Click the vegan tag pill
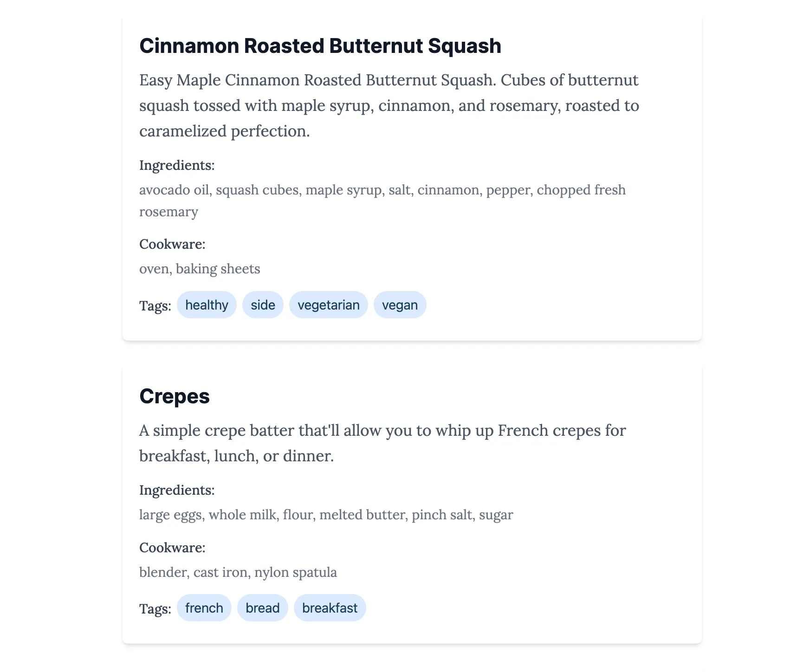 pos(400,305)
